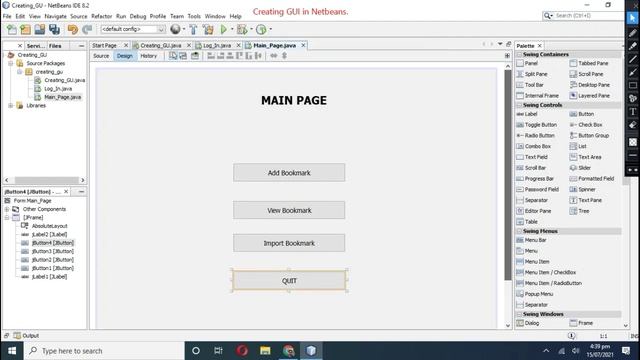Click the globe browser icon in toolbar

(x=175, y=29)
